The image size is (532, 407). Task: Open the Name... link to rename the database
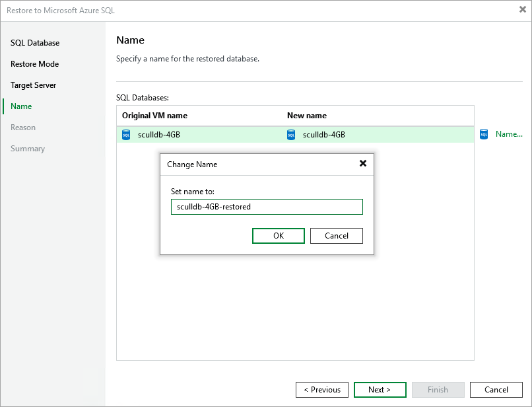click(x=509, y=134)
